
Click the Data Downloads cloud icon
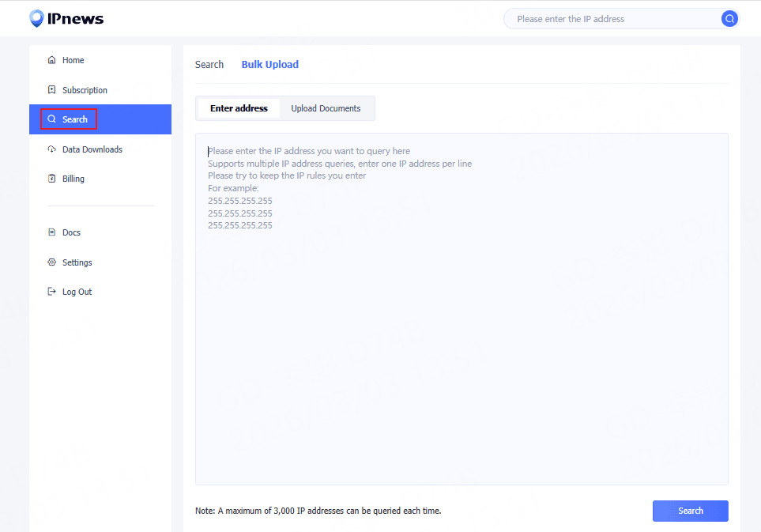click(x=52, y=149)
